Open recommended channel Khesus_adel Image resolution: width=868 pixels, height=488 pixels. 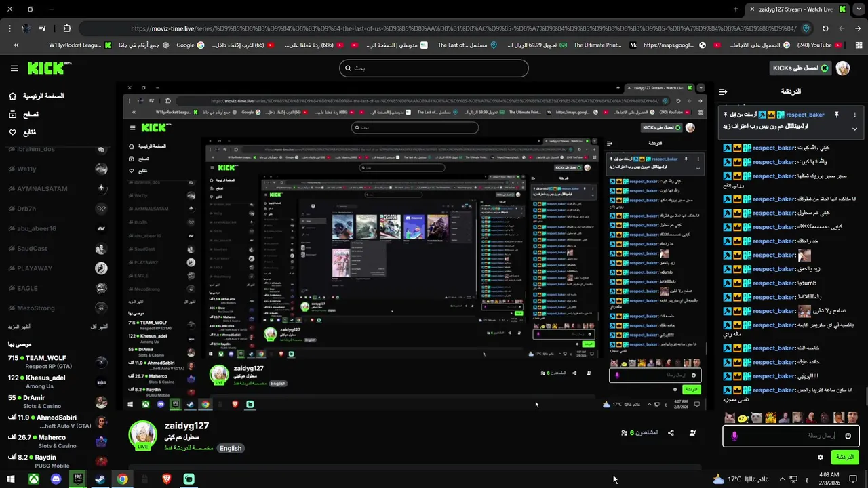click(57, 382)
